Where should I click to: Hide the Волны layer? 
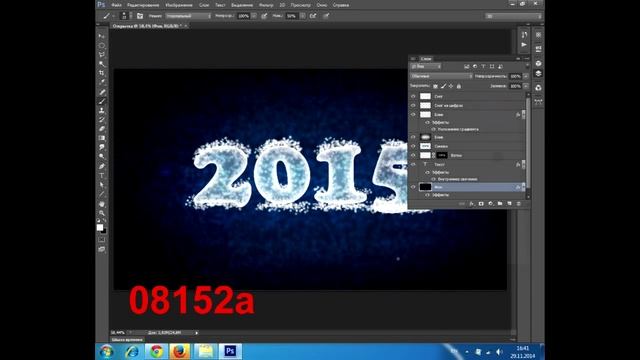(413, 155)
